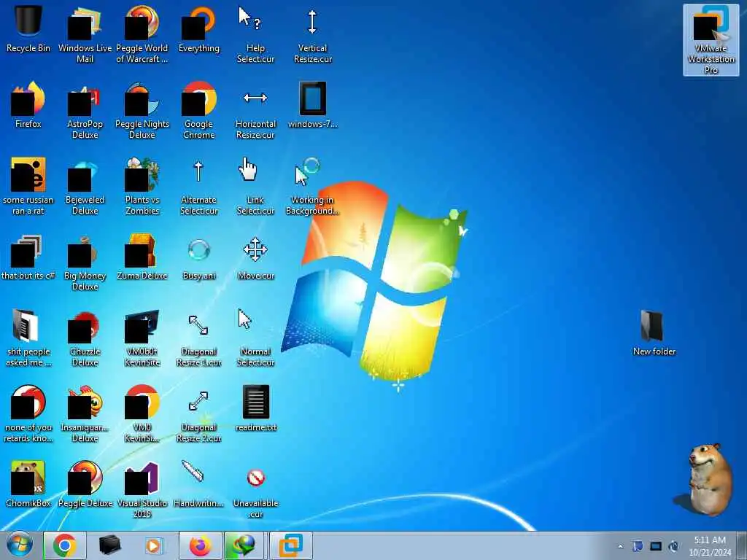Screen dimensions: 747x560
Task: Select the VM080t KevinSite icon
Action: 142,338
